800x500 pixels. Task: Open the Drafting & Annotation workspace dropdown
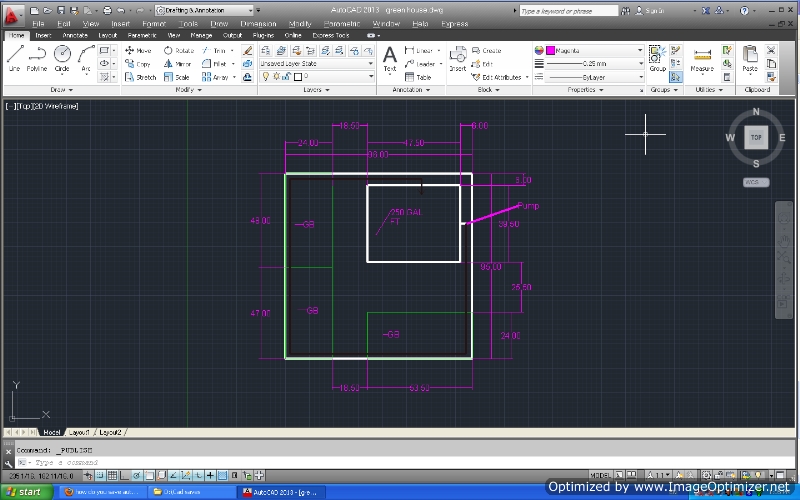tap(204, 10)
